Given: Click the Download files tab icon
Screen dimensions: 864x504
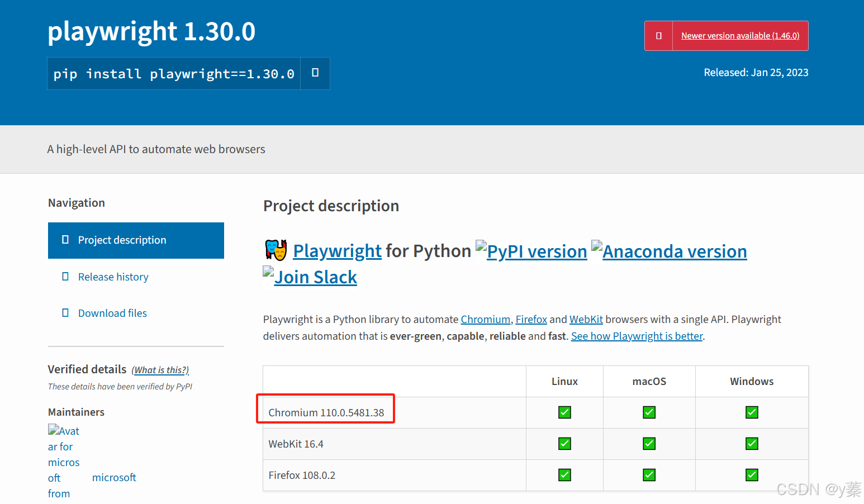Looking at the screenshot, I should (65, 313).
